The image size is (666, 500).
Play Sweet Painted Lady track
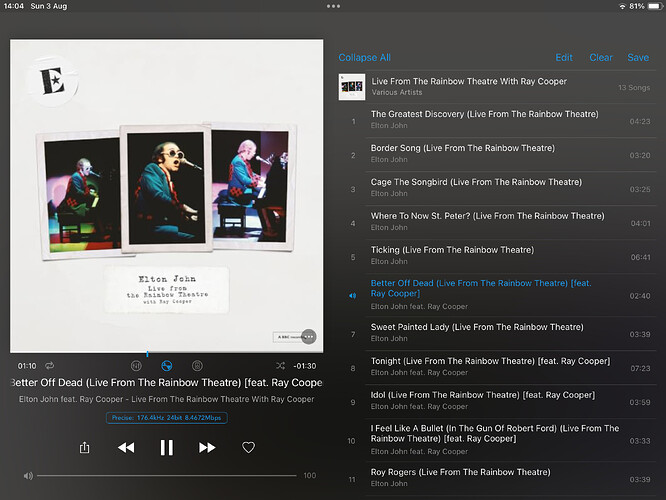pyautogui.click(x=497, y=333)
